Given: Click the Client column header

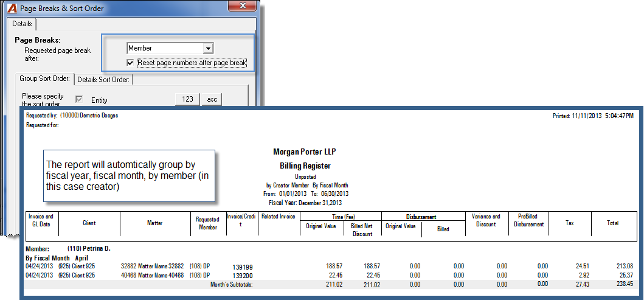Looking at the screenshot, I should (89, 223).
